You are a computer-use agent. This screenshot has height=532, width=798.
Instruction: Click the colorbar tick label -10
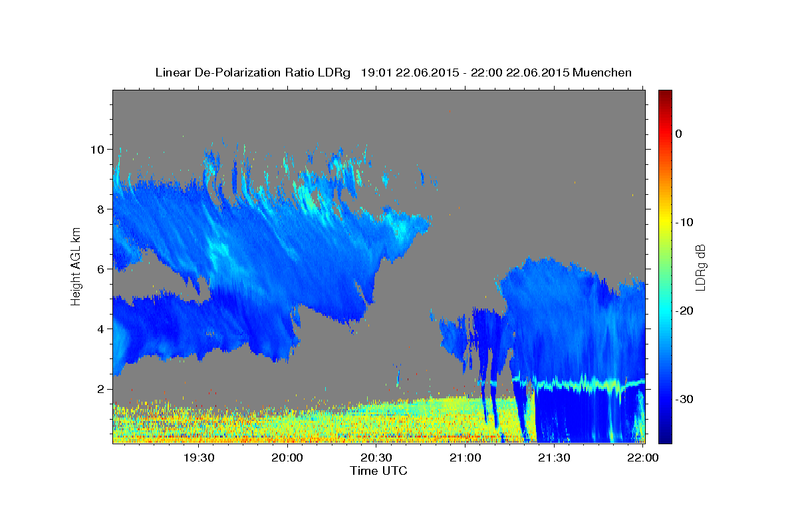tap(683, 222)
